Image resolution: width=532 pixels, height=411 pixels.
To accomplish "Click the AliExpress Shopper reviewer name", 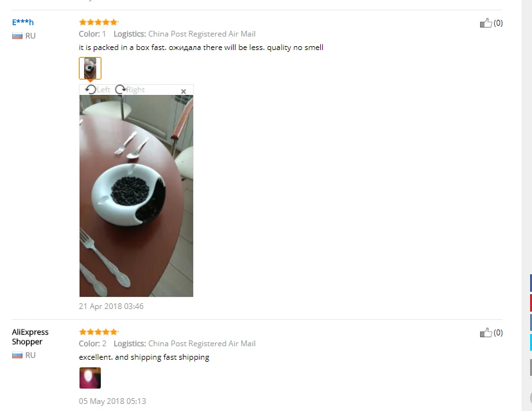I will point(30,337).
